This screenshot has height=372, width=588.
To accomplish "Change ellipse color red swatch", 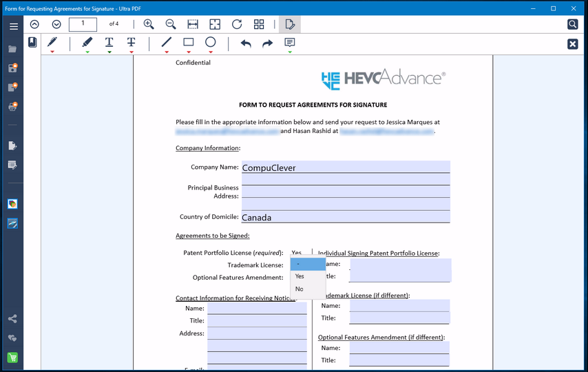I will [x=211, y=52].
